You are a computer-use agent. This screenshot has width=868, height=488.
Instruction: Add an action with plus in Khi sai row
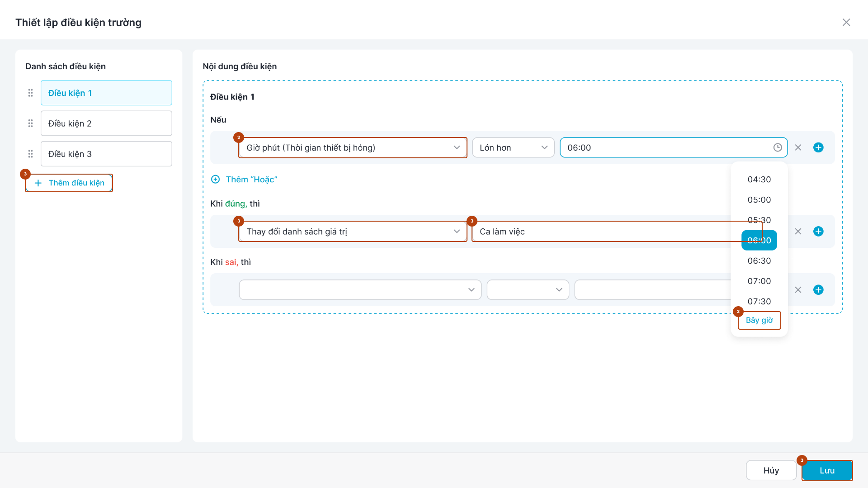[x=818, y=290]
